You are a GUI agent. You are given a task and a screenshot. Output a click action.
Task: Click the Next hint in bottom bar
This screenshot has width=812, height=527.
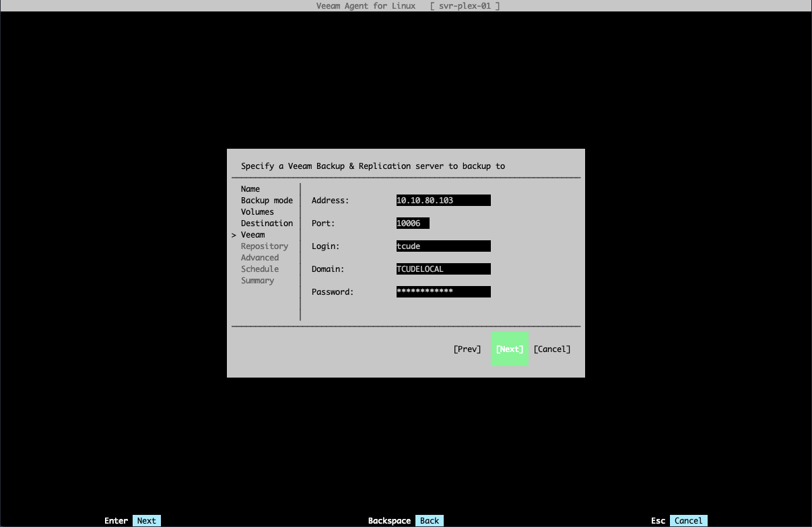147,521
